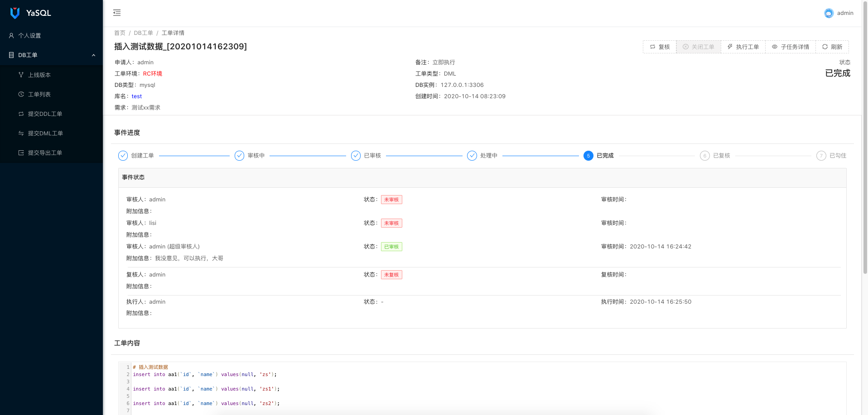Click the 上线版本 branch icon
This screenshot has height=415, width=868.
[x=21, y=75]
